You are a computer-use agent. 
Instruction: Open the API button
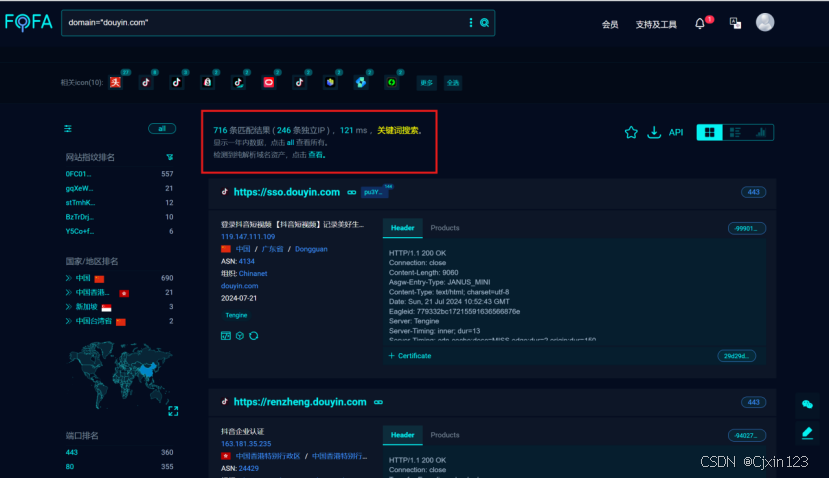click(x=676, y=132)
